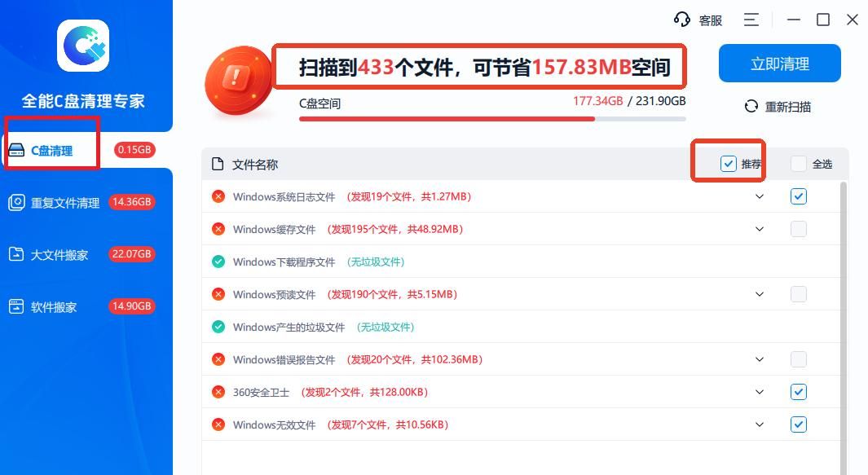Enable the 全选 checkbox

797,164
